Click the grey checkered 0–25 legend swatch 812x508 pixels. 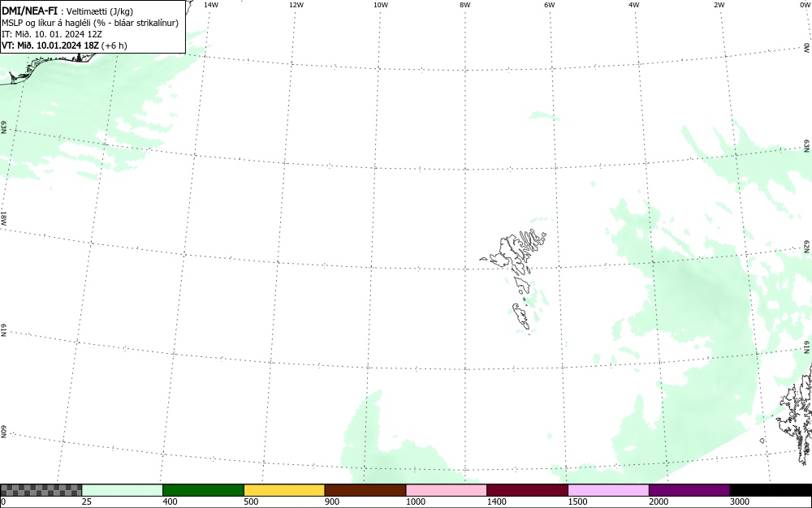coord(41,490)
